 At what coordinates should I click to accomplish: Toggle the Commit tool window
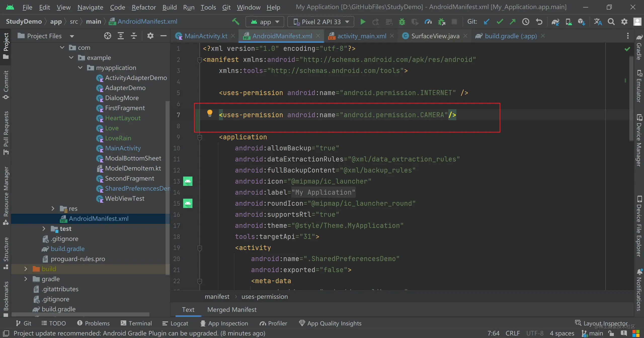6,85
